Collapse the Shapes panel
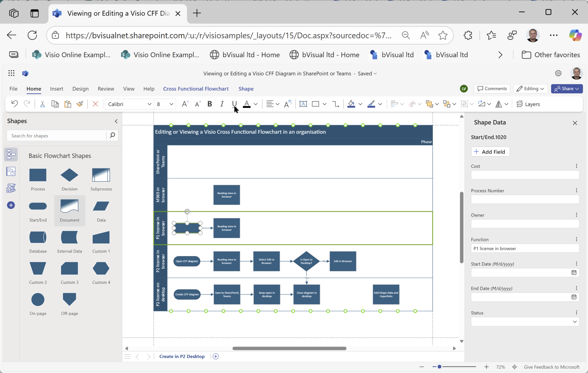The width and height of the screenshot is (588, 373). (116, 121)
